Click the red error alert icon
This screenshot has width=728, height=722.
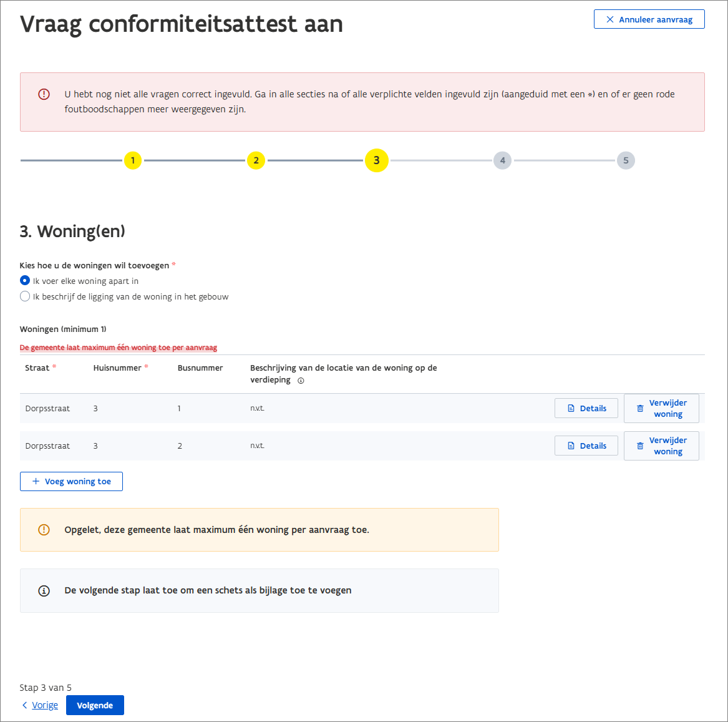44,94
